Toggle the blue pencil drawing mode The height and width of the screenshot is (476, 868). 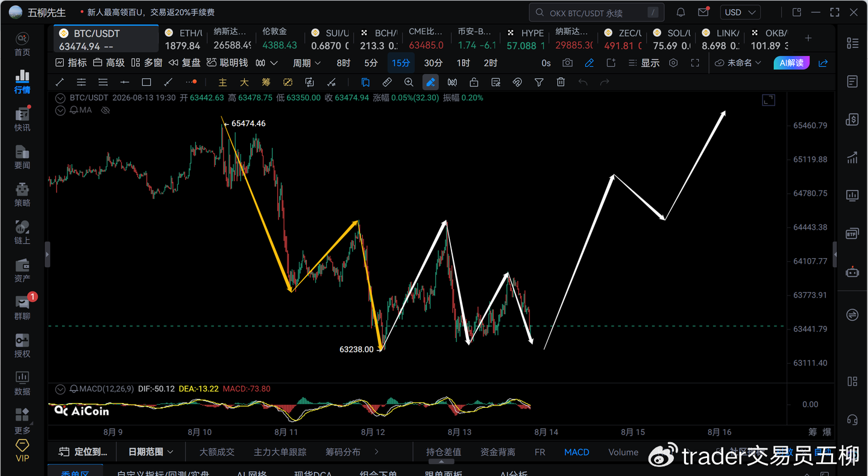[x=590, y=63]
